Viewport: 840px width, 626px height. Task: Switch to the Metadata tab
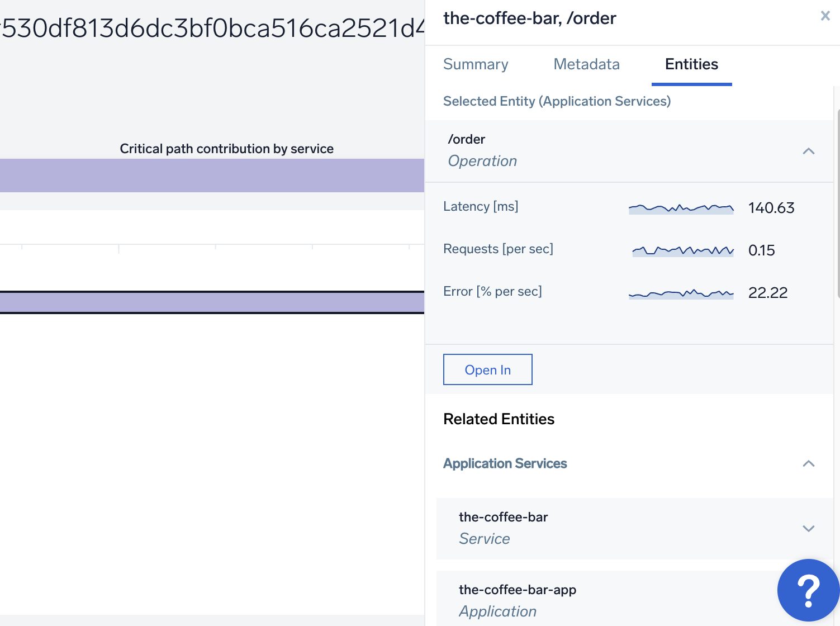pos(586,64)
